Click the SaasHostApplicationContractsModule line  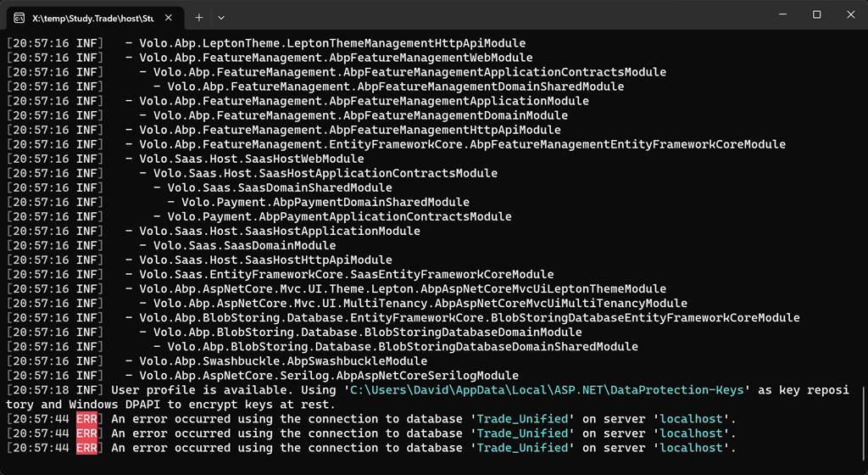tap(252, 173)
